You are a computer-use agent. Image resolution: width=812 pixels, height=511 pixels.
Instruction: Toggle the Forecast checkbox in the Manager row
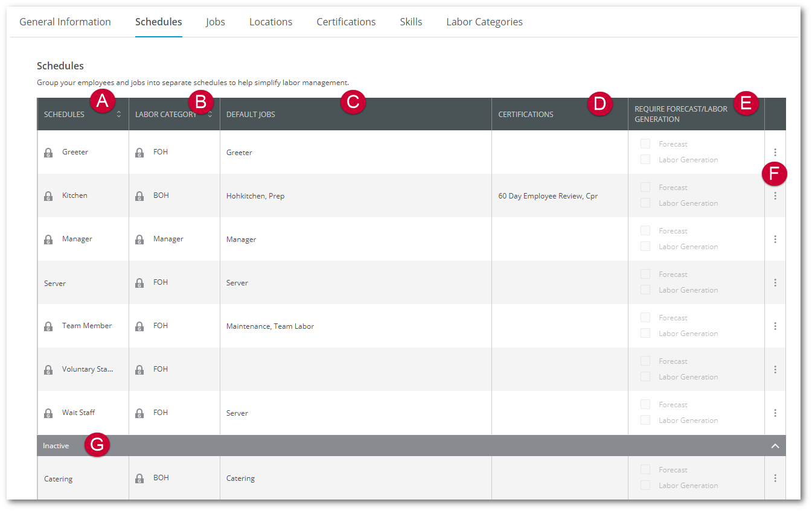645,230
